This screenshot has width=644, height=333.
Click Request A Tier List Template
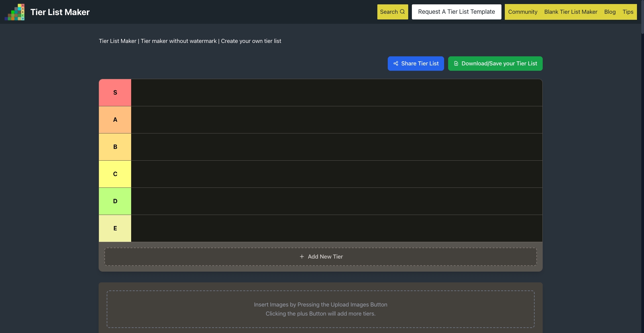point(457,12)
